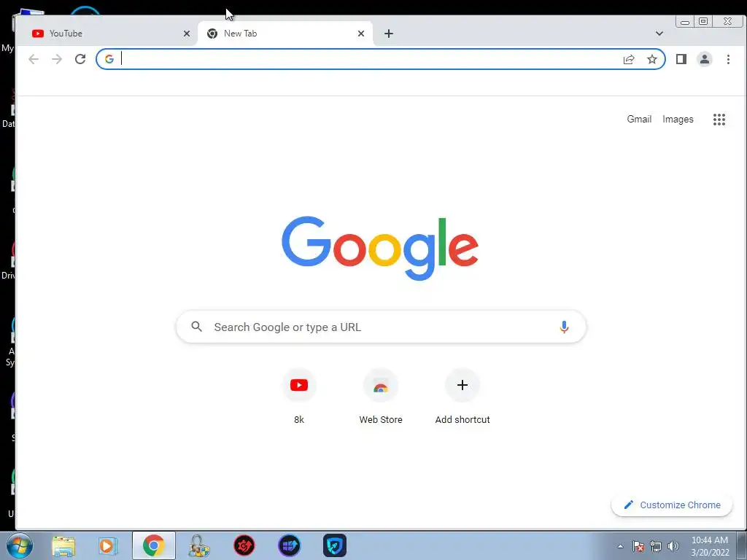
Task: Click the Search Google or type a URL box
Action: point(381,327)
